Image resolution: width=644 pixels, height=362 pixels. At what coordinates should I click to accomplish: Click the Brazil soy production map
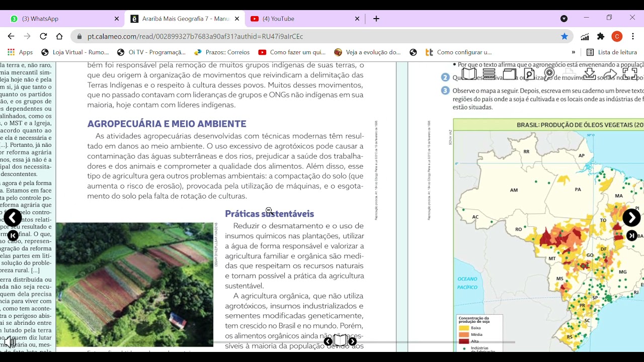point(548,241)
